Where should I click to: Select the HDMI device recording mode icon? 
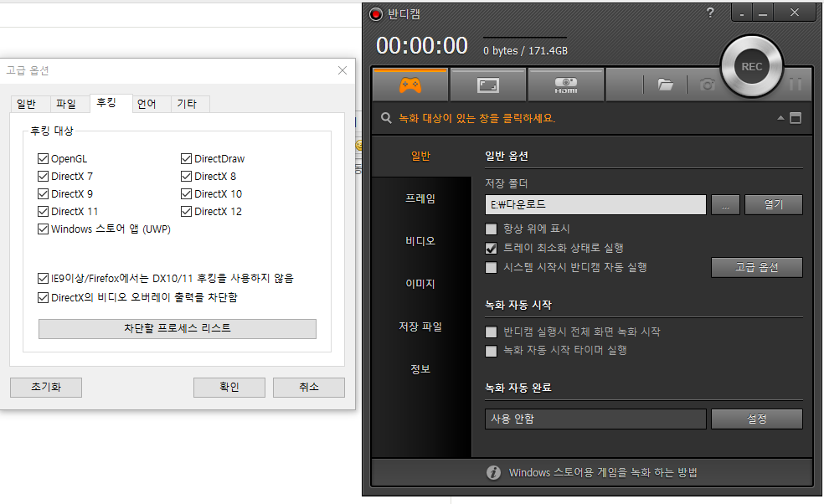[x=566, y=85]
